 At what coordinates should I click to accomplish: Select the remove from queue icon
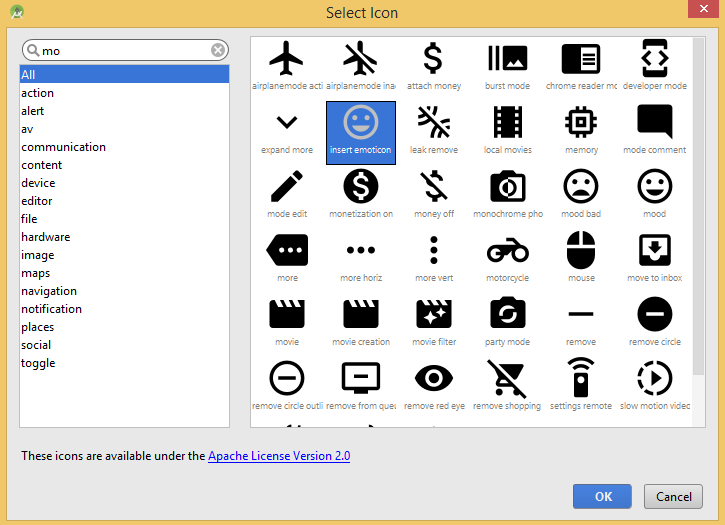(x=361, y=378)
